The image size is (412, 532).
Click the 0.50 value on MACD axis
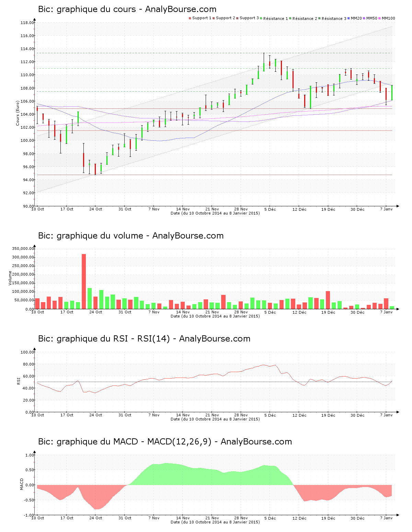(x=29, y=470)
